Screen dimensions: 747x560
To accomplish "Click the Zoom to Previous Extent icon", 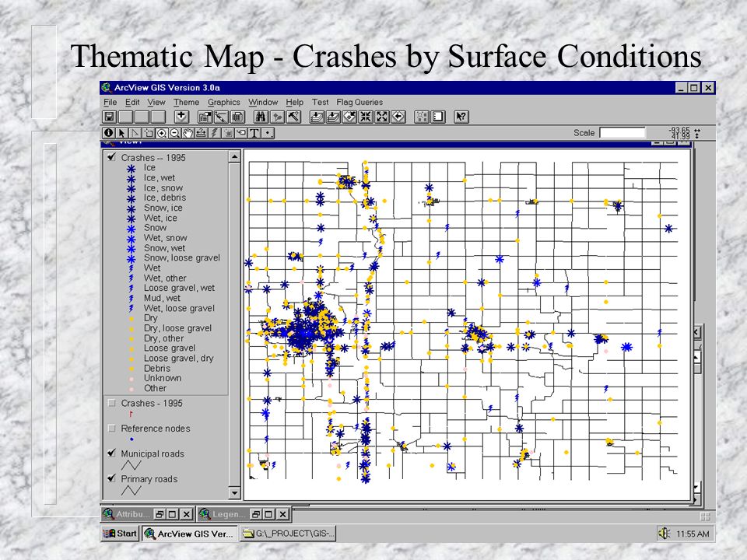I will pyautogui.click(x=398, y=117).
